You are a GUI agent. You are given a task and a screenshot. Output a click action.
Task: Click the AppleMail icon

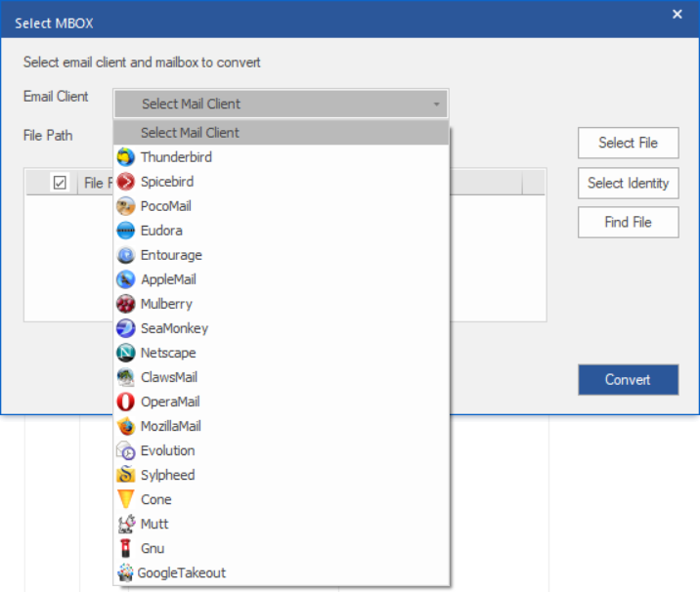click(x=125, y=279)
